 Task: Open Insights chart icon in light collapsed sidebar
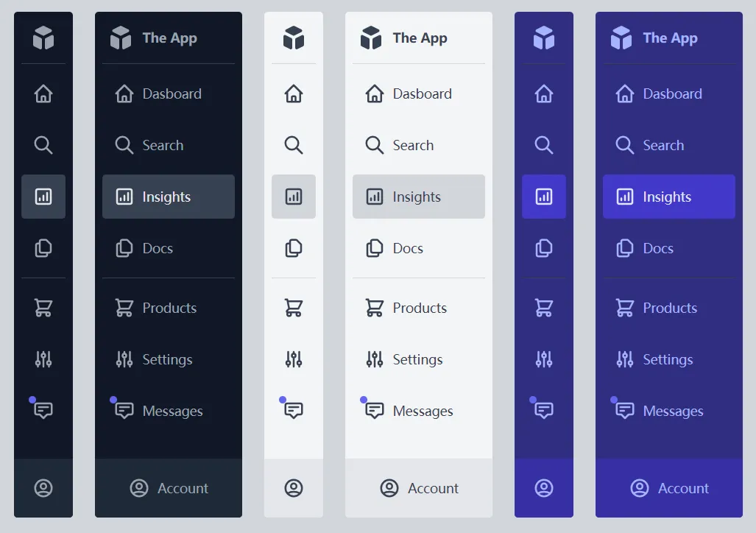[x=294, y=197]
